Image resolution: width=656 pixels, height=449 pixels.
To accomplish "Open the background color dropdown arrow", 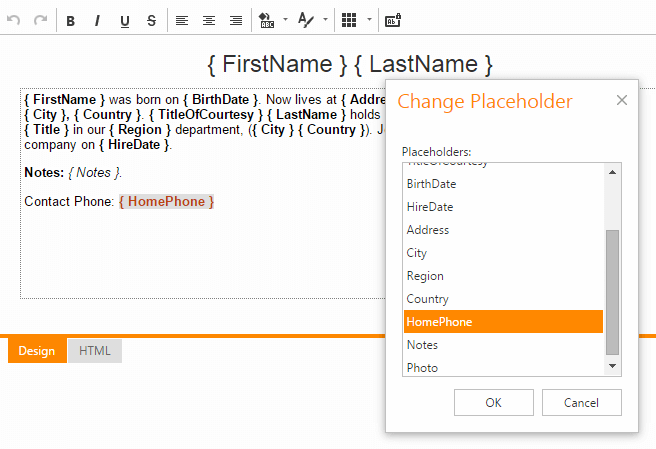I will click(285, 20).
